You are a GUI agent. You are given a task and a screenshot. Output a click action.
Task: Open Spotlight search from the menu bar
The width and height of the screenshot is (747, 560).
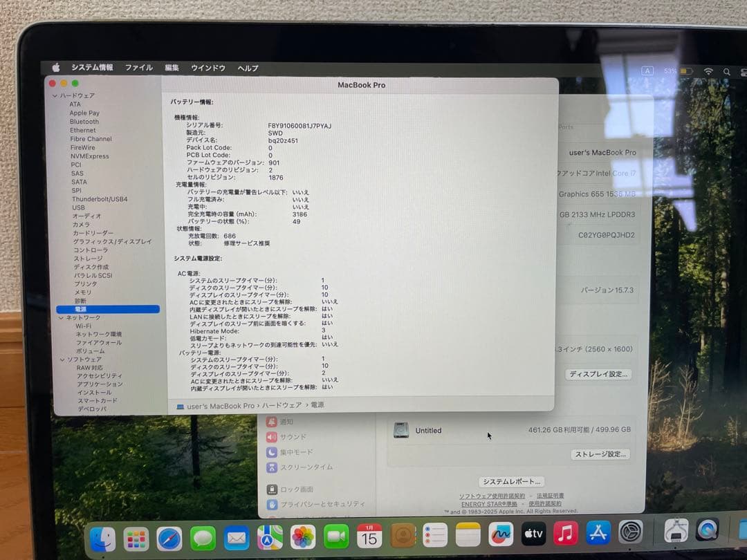coord(726,71)
